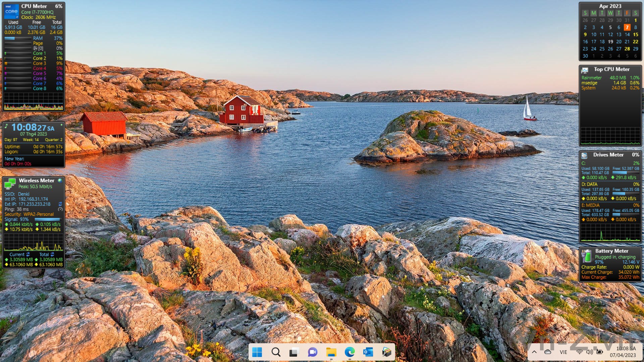Click the Signal 93% strength bar
The image size is (644, 362).
click(x=47, y=219)
